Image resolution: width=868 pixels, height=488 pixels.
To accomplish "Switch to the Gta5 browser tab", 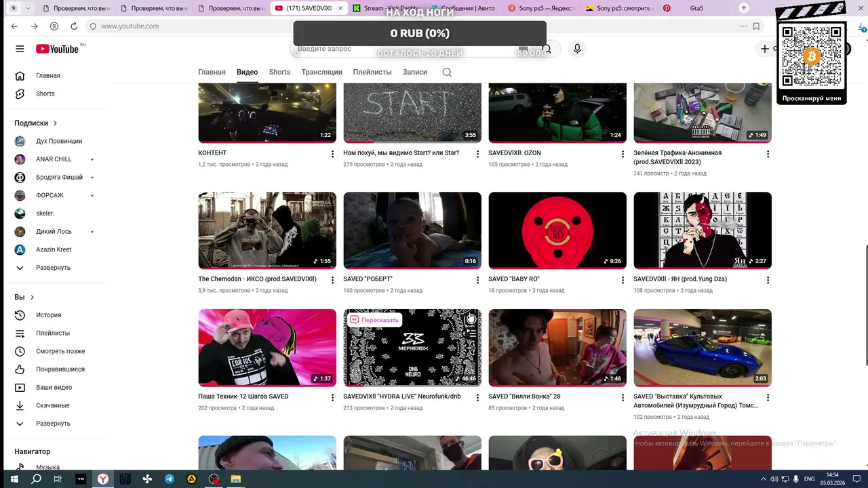I will point(696,8).
